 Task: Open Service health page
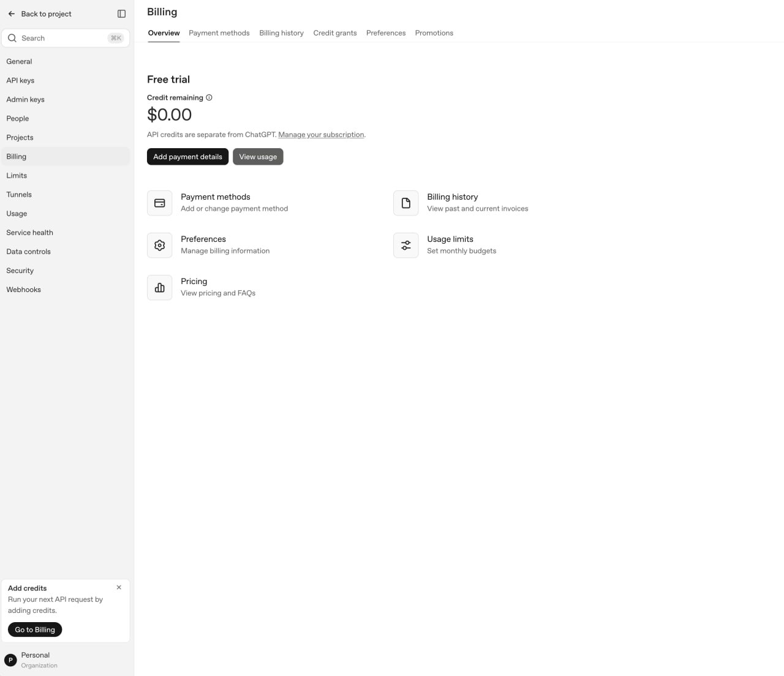(x=66, y=232)
